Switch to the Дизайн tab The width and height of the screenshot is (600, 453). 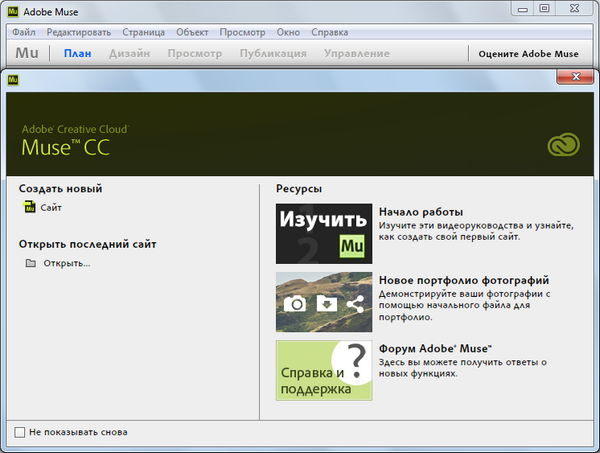pos(130,53)
